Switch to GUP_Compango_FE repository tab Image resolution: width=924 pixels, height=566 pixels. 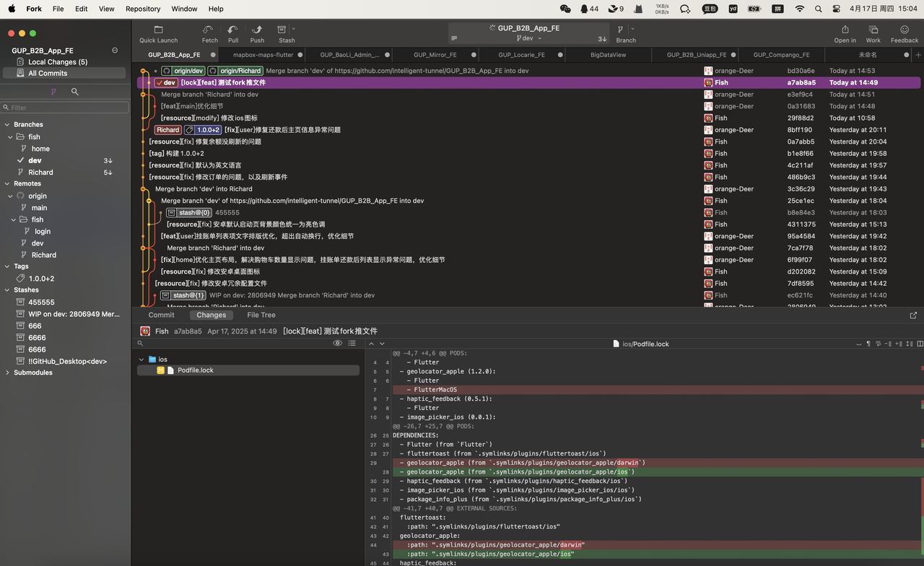pos(781,55)
